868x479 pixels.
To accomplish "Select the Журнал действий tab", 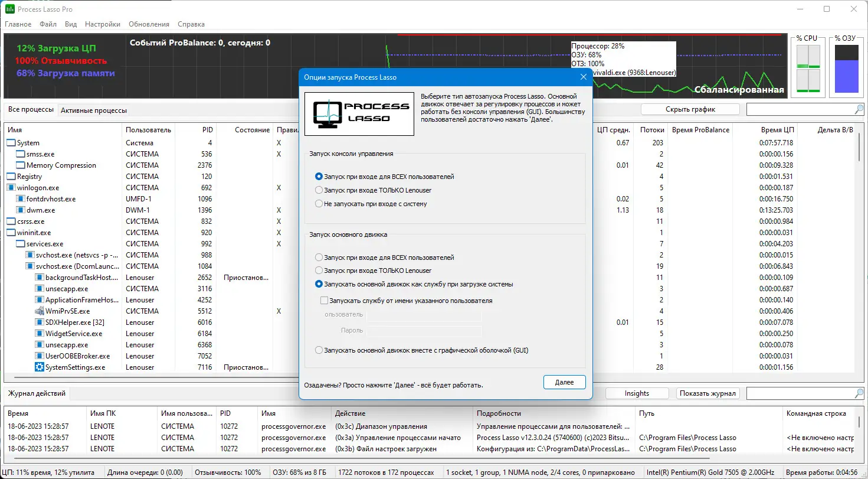I will pyautogui.click(x=36, y=393).
